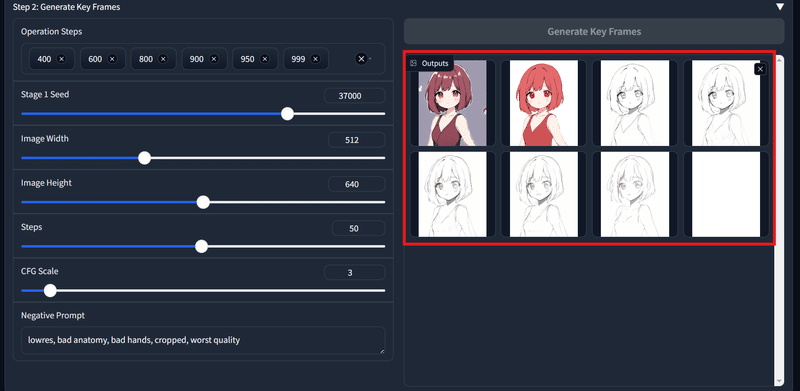Open the Operation Steps dropdown arrow
The height and width of the screenshot is (391, 800).
click(x=370, y=59)
